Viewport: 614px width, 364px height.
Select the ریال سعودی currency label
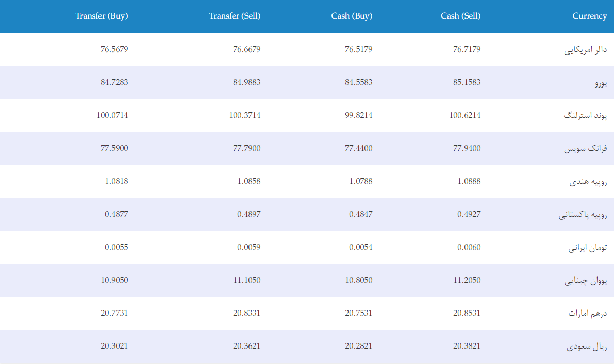[587, 346]
